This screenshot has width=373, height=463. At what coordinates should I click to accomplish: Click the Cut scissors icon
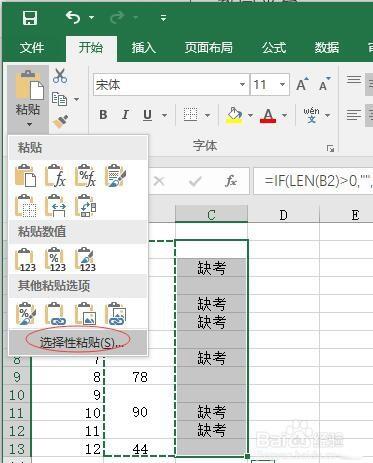pos(60,76)
